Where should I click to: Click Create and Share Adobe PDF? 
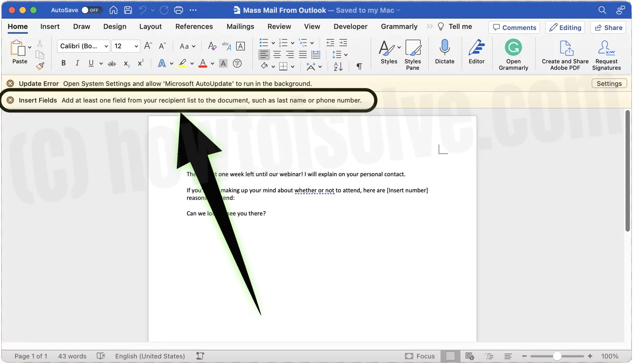tap(564, 52)
